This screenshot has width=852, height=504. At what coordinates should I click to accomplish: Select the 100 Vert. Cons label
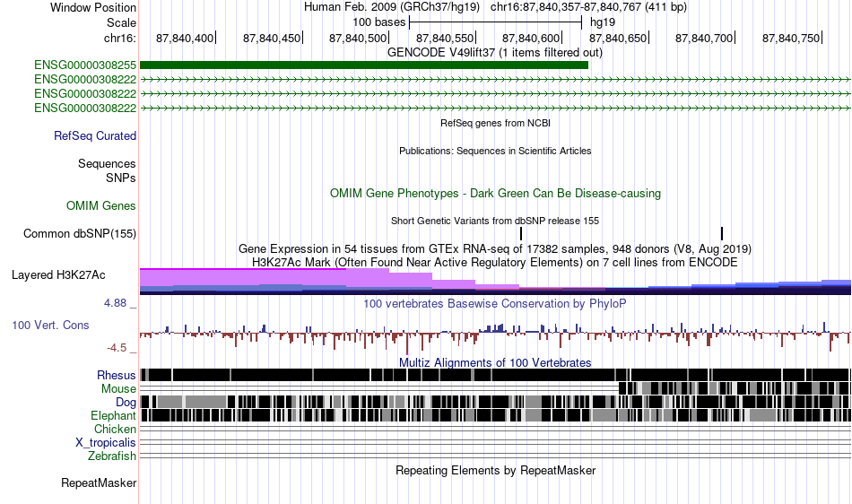coord(50,326)
